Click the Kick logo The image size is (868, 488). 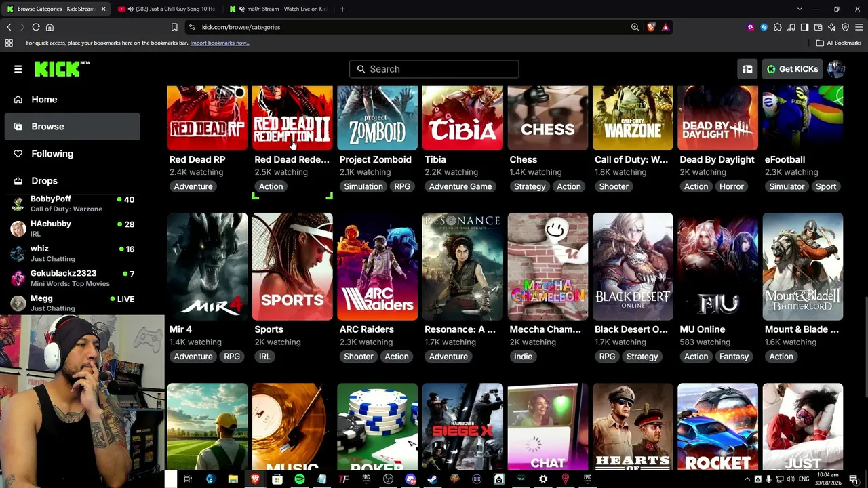coord(62,68)
